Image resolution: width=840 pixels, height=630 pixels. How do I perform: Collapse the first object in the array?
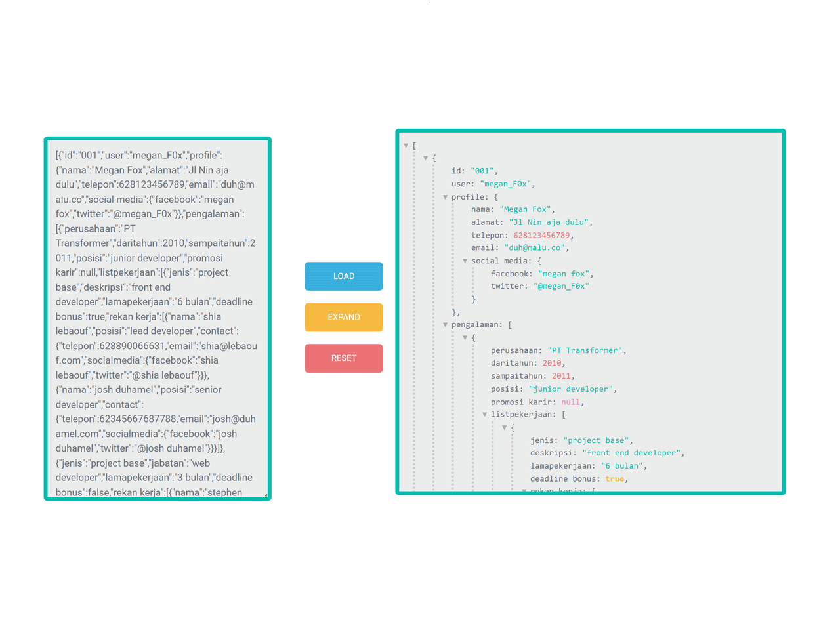click(425, 158)
